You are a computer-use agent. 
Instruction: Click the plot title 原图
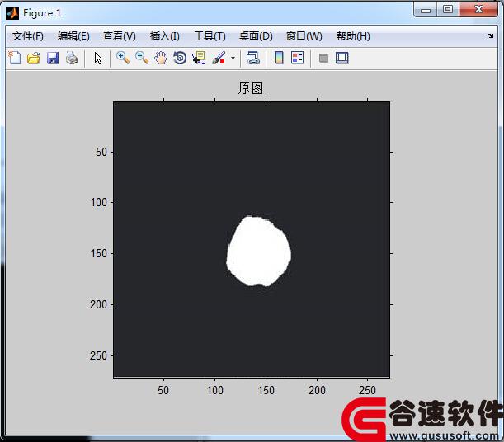tap(251, 88)
